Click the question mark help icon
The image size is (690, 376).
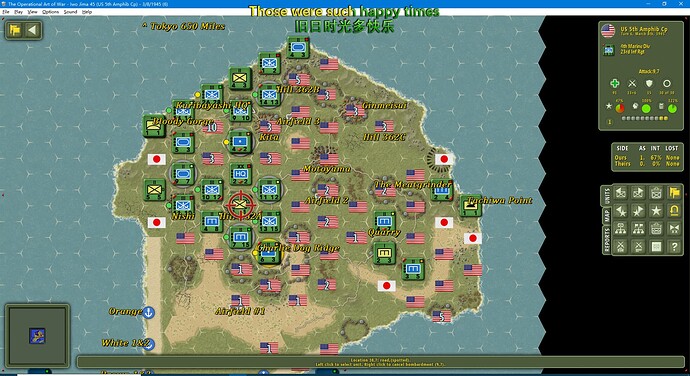(674, 247)
